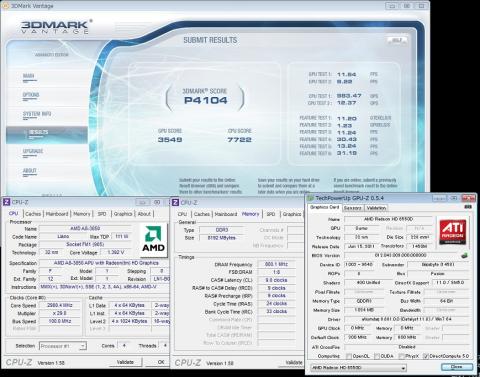Screen dimensions: 480x377
Task: Open the SPD tab in the CPU-Z memory window
Action: coord(271,214)
